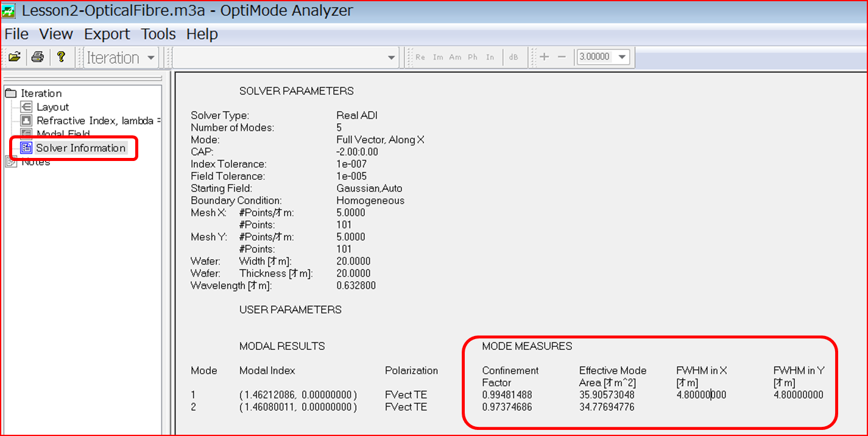
Task: Click the Open file folder icon
Action: tap(14, 56)
